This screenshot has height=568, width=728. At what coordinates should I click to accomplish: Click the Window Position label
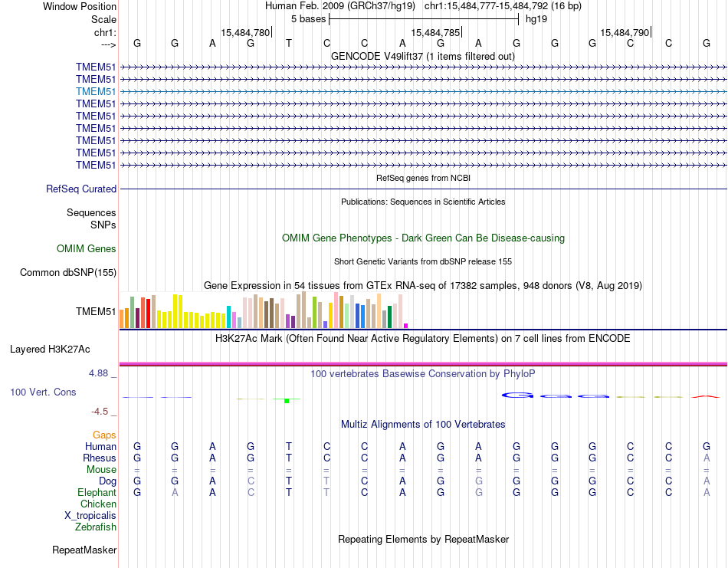pyautogui.click(x=80, y=6)
